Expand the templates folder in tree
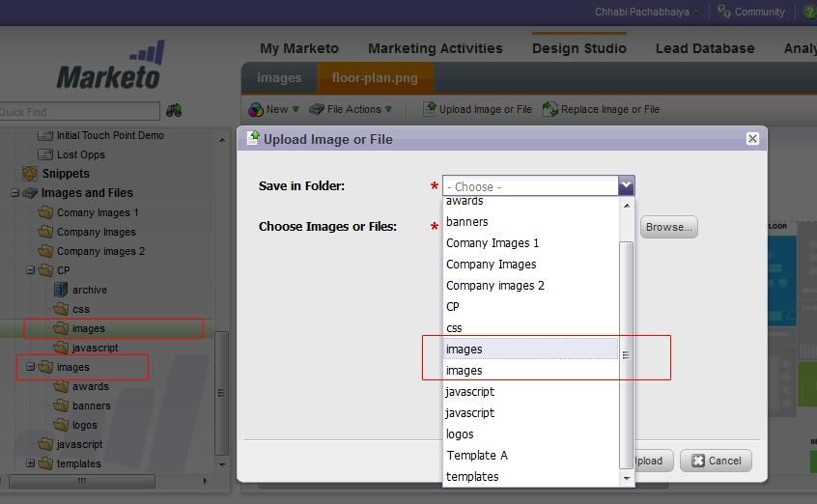Image resolution: width=817 pixels, height=504 pixels. pos(31,463)
